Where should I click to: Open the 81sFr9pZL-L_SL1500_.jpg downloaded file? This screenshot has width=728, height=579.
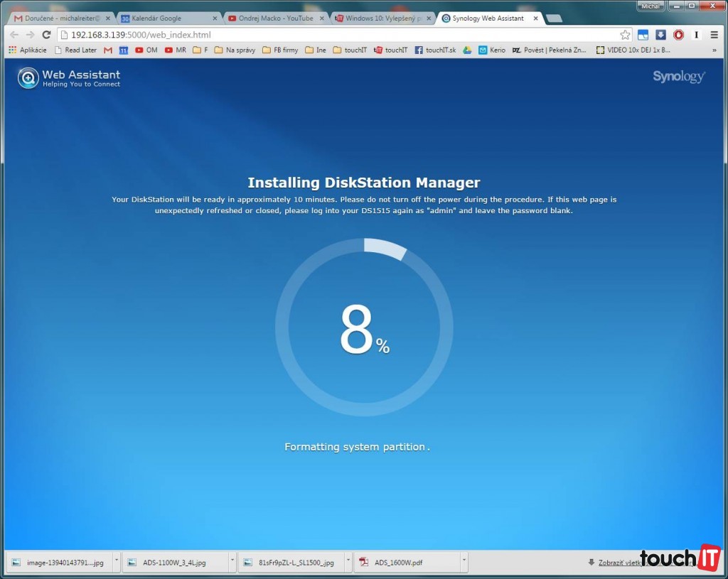(x=291, y=562)
